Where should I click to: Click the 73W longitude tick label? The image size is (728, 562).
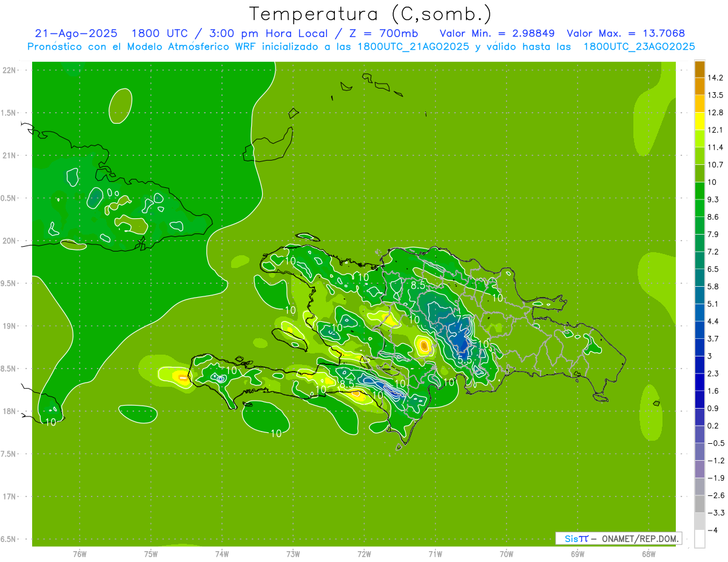pyautogui.click(x=293, y=554)
